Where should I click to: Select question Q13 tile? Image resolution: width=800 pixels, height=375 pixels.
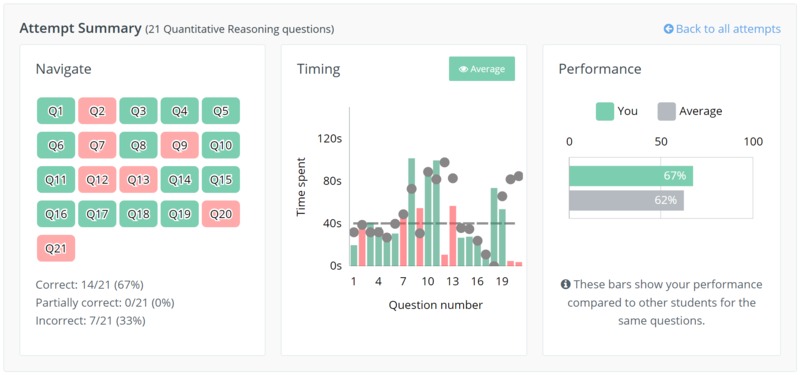(x=138, y=180)
